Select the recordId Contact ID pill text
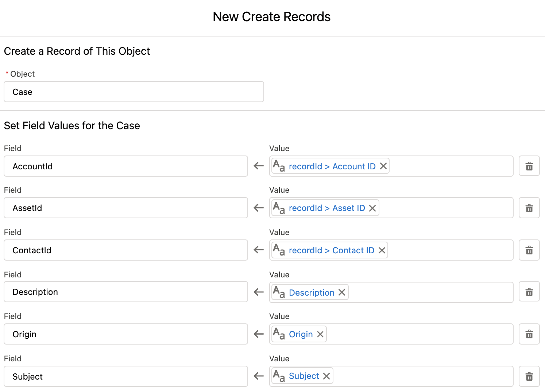Viewport: 545px width, 392px height. 332,250
